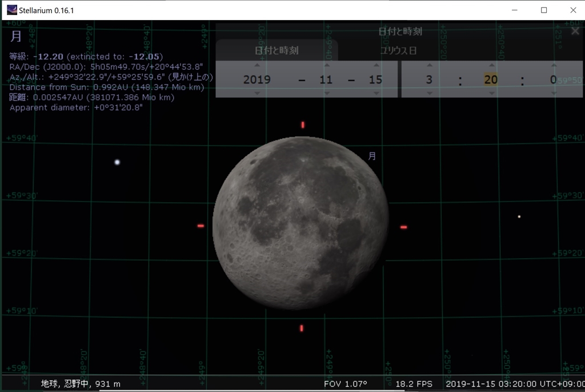Image resolution: width=585 pixels, height=392 pixels.
Task: Click the Az./Alt. info line
Action: tap(111, 77)
